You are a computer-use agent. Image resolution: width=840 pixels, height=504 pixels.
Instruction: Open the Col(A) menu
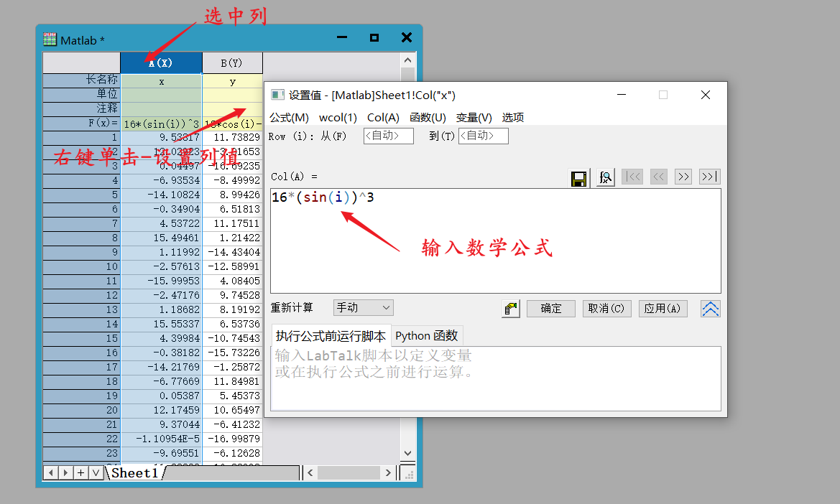tap(383, 117)
